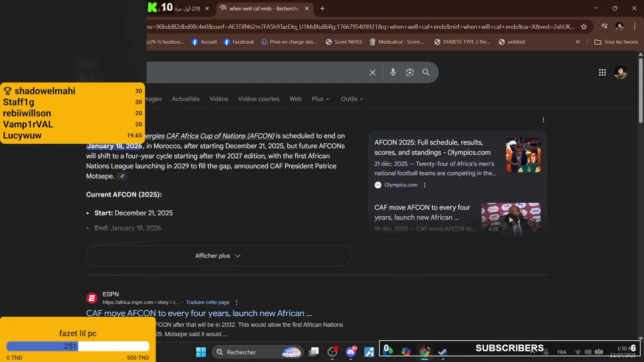Switch to Vidéos courtes results tab

click(259, 99)
